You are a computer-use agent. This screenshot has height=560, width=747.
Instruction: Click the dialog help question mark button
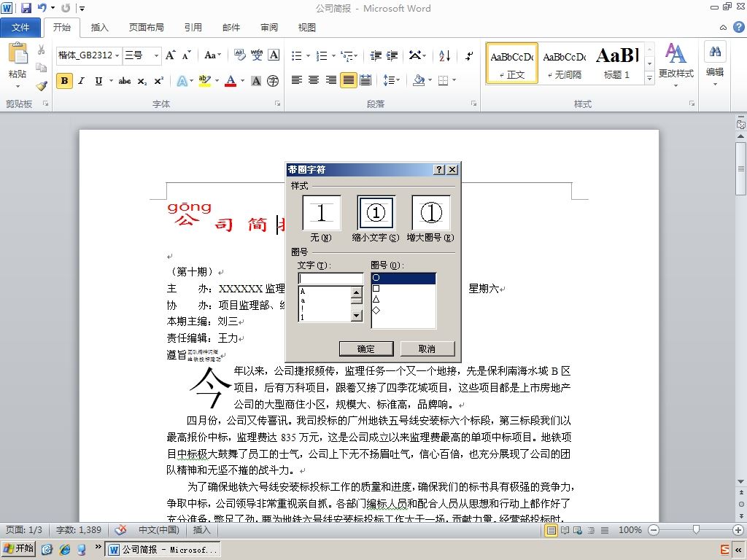439,169
